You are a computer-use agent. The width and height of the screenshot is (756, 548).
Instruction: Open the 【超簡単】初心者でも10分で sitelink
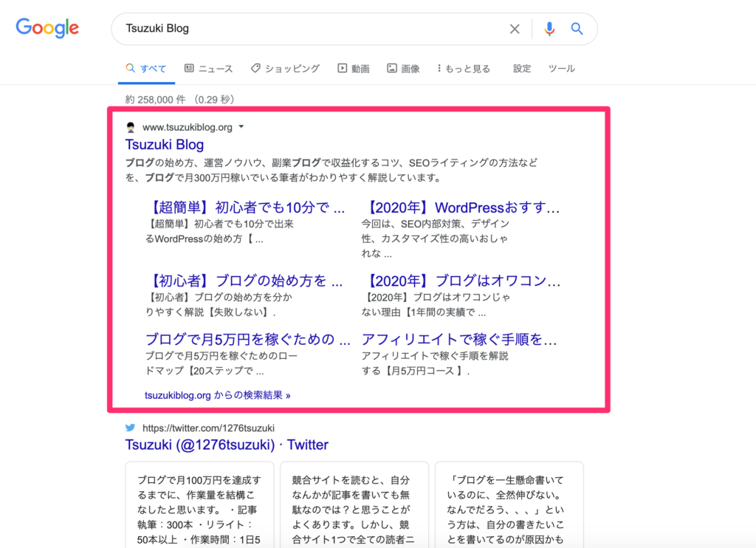tap(245, 208)
